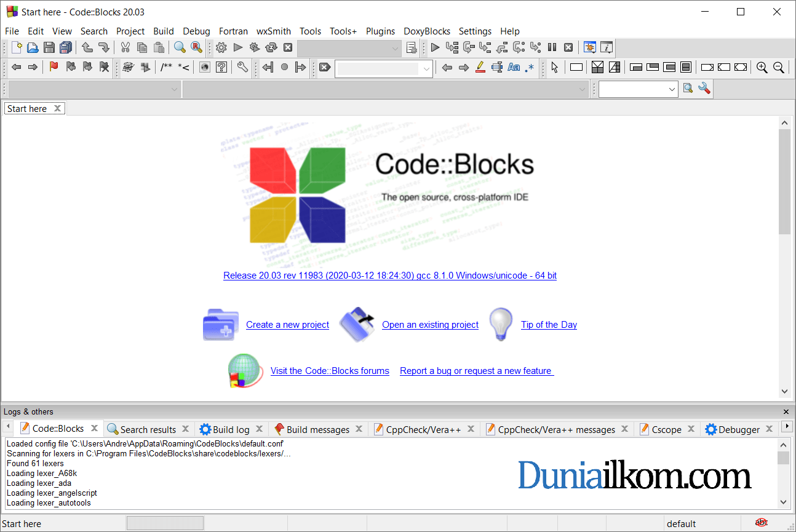Screen dimensions: 796x532
Task: Open the debugger info dropdown icon
Action: (x=607, y=47)
